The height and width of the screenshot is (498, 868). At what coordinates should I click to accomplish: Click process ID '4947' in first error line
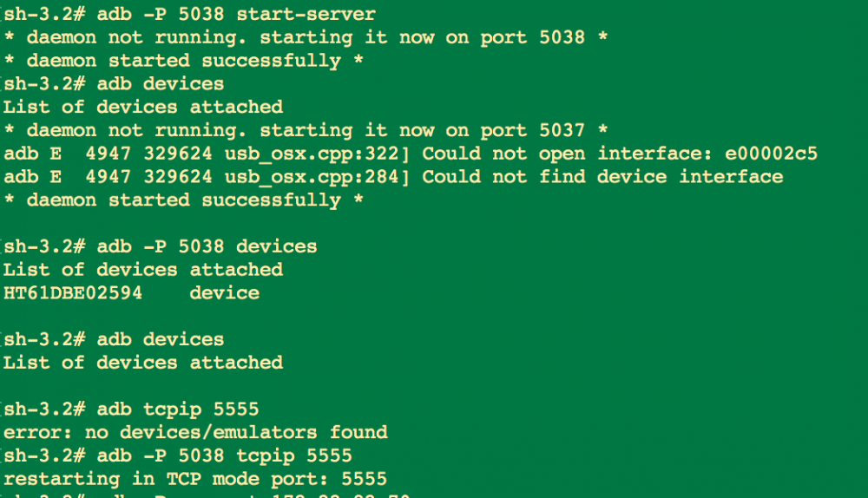[108, 154]
